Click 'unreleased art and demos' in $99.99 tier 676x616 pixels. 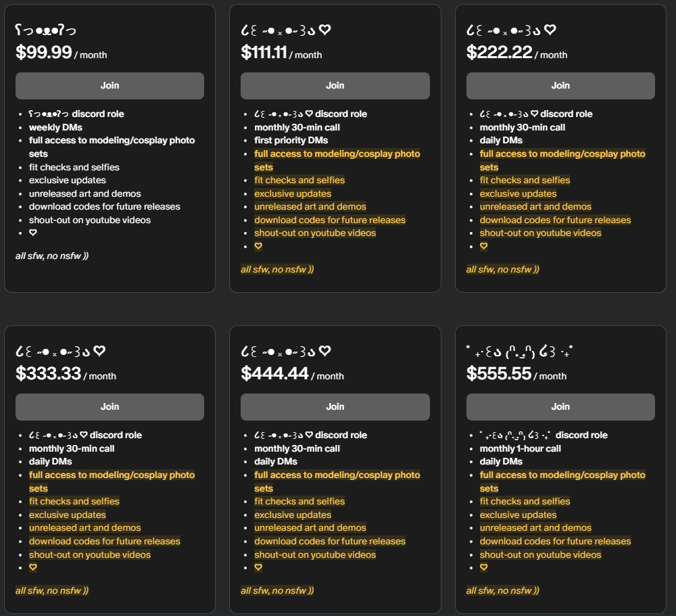coord(85,193)
